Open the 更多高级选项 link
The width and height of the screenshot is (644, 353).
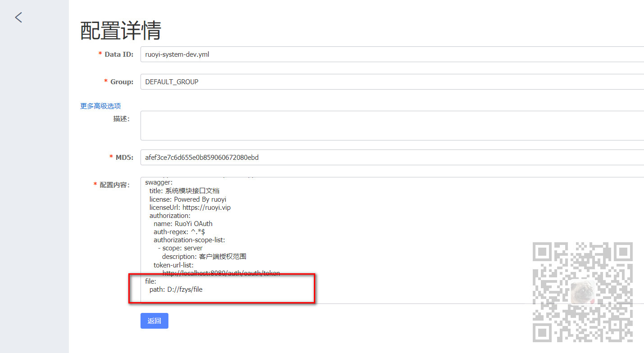point(100,106)
